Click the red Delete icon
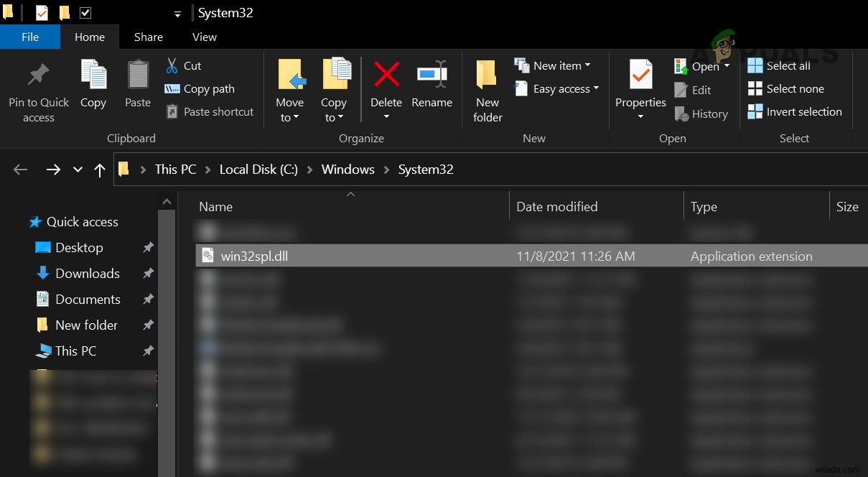 386,74
